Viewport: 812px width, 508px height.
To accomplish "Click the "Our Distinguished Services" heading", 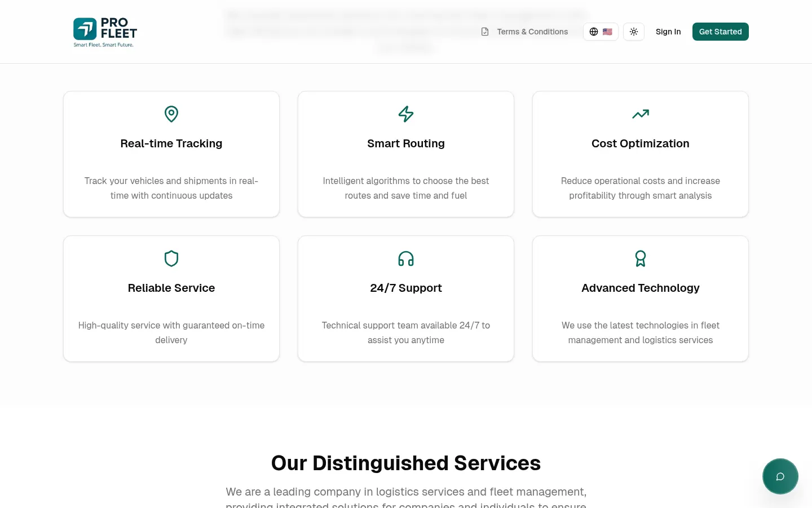I will tap(406, 463).
